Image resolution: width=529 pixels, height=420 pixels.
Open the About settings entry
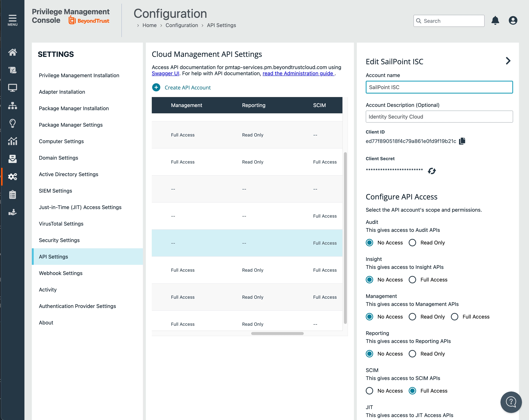pyautogui.click(x=46, y=323)
